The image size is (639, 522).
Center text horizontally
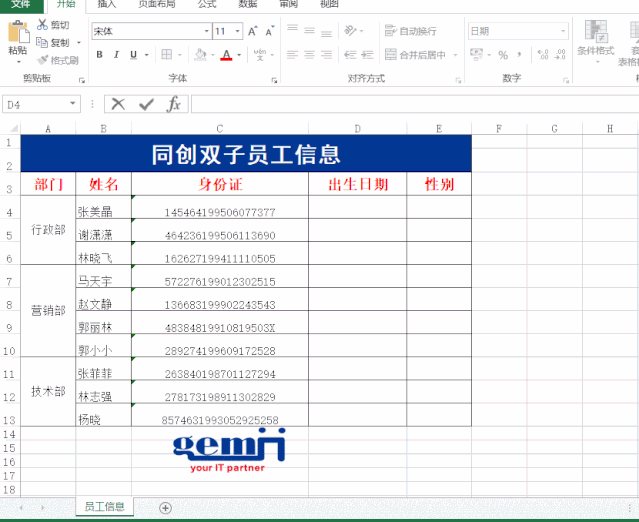[x=309, y=55]
